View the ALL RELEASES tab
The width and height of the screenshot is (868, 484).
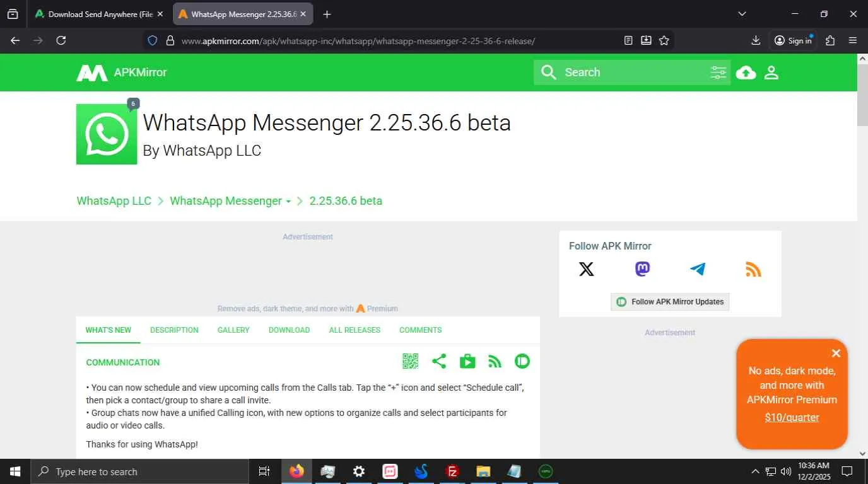click(x=355, y=330)
